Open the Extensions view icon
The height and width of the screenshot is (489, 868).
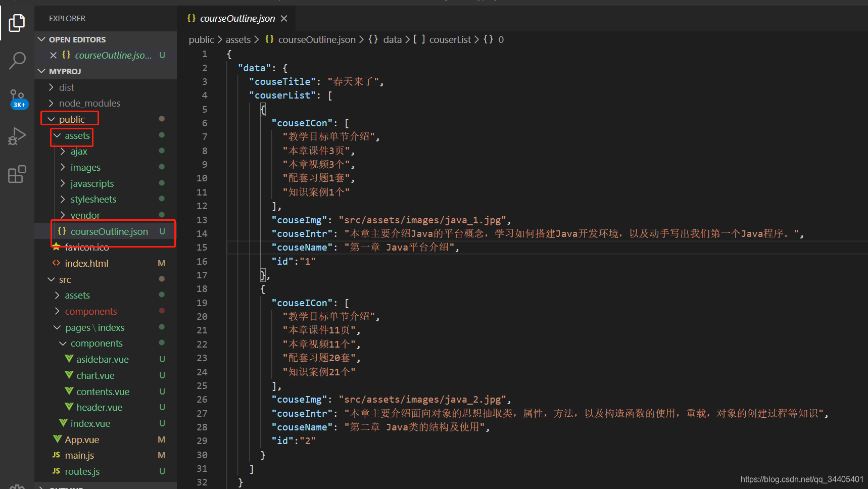pyautogui.click(x=17, y=174)
